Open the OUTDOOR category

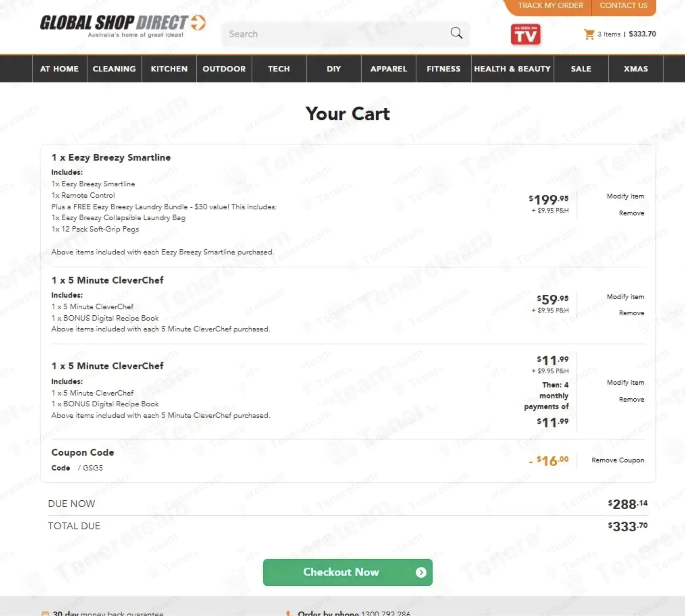coord(224,69)
